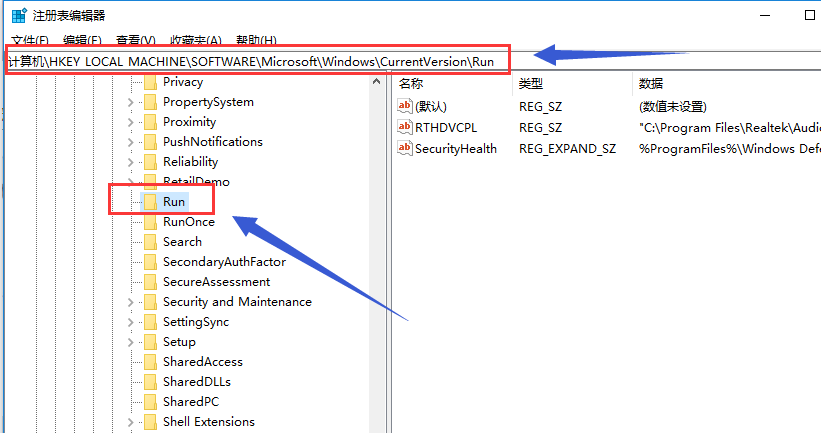Image resolution: width=821 pixels, height=433 pixels.
Task: Click the Run folder icon in tree
Action: 150,202
